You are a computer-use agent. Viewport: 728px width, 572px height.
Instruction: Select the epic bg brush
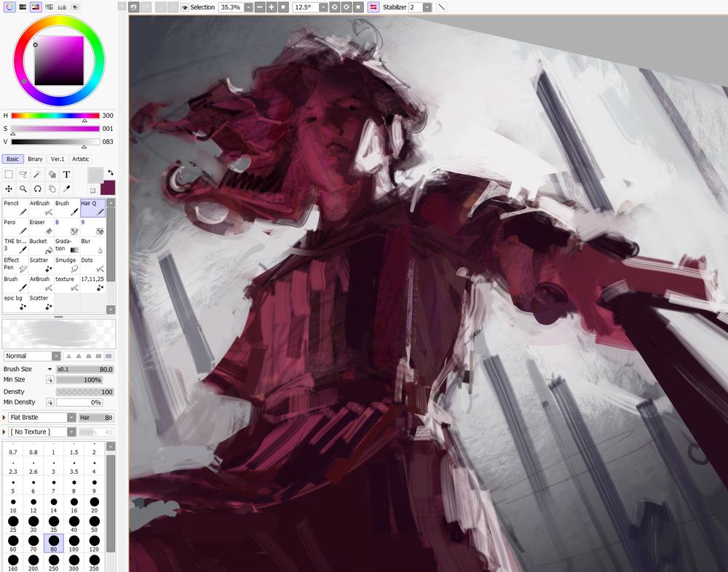[x=15, y=303]
